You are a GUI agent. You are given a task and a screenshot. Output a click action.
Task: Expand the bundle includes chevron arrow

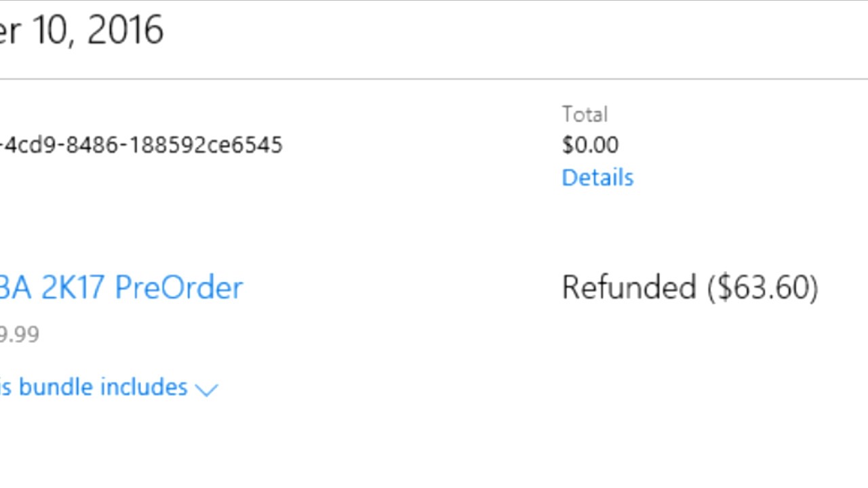coord(206,389)
